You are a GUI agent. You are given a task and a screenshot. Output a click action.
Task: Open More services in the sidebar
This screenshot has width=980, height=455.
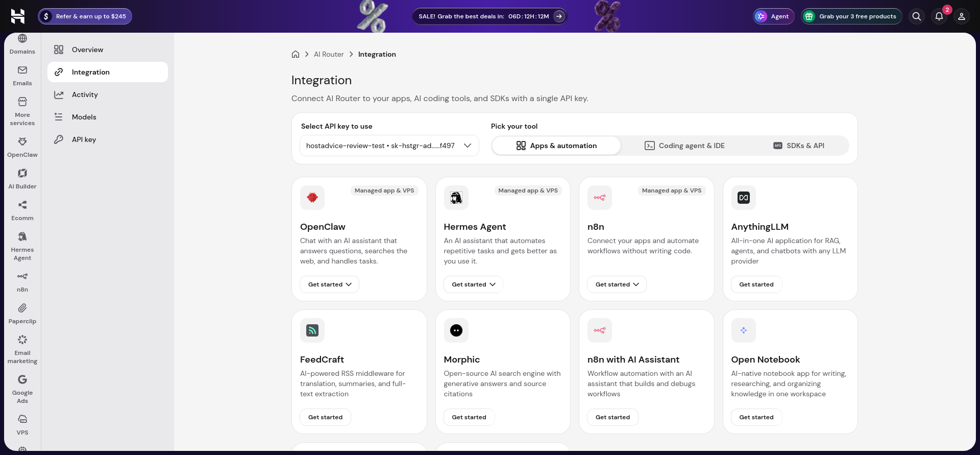point(22,112)
